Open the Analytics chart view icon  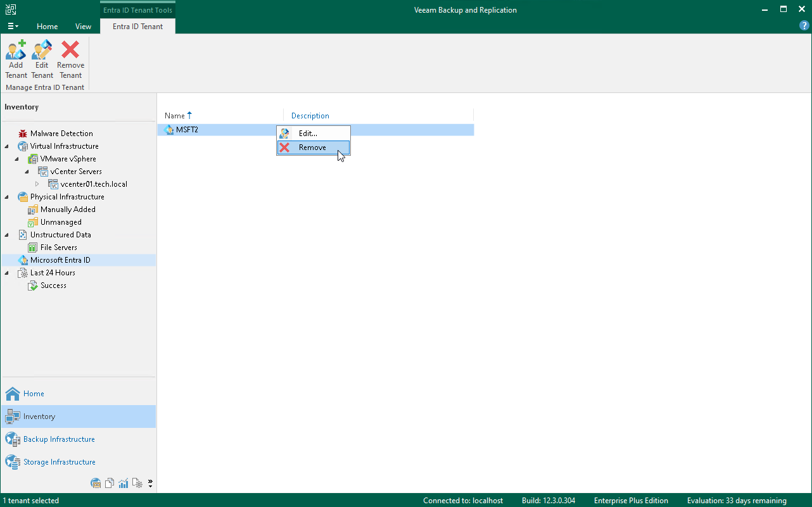pyautogui.click(x=123, y=484)
